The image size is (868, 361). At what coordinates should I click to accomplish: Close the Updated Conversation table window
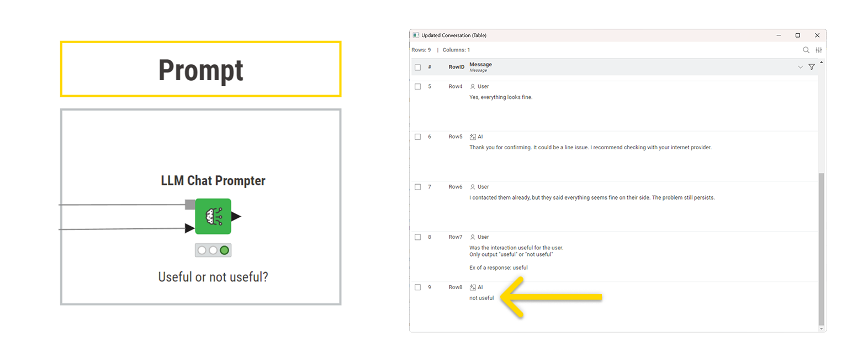point(817,35)
